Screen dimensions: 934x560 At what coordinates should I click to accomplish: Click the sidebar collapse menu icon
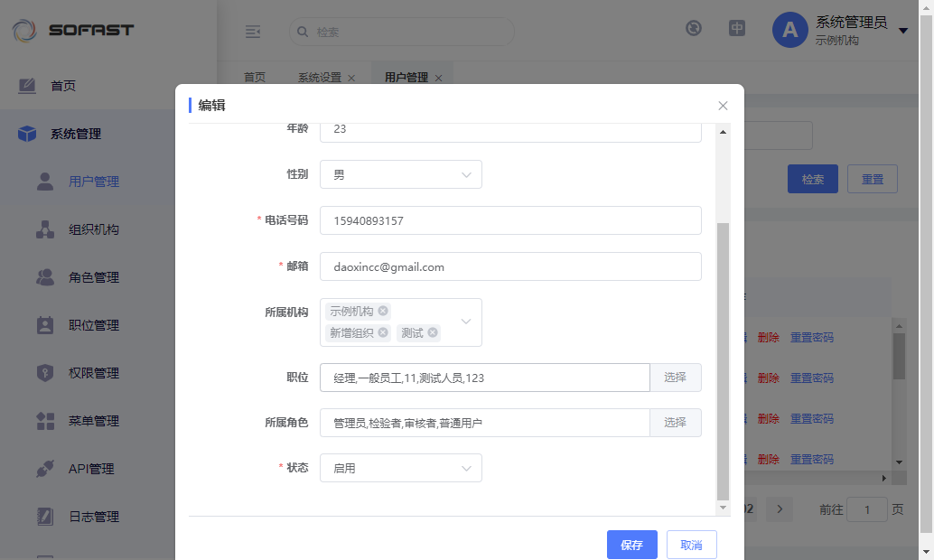pyautogui.click(x=253, y=32)
